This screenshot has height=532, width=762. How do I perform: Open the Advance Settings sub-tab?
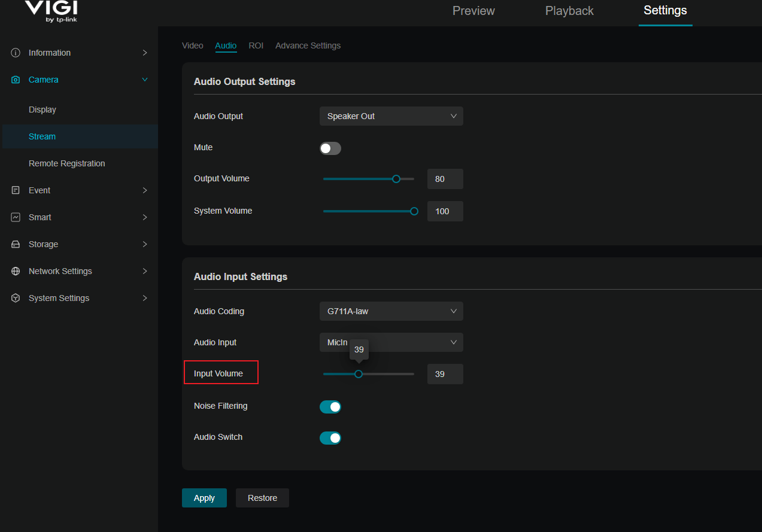(x=308, y=45)
